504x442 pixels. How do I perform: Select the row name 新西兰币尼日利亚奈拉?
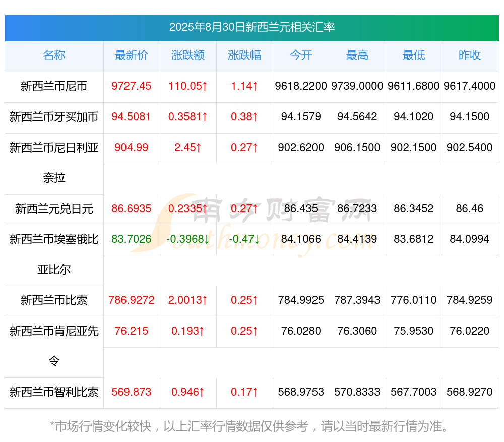click(54, 163)
